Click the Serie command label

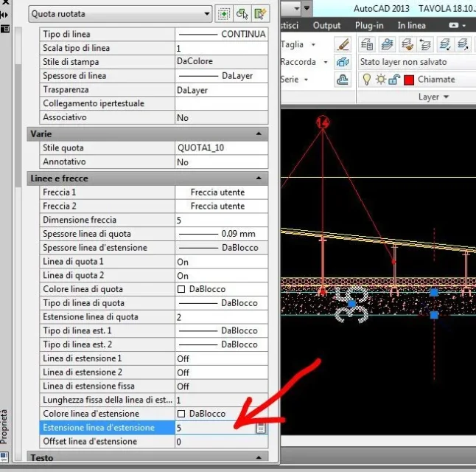tap(290, 80)
